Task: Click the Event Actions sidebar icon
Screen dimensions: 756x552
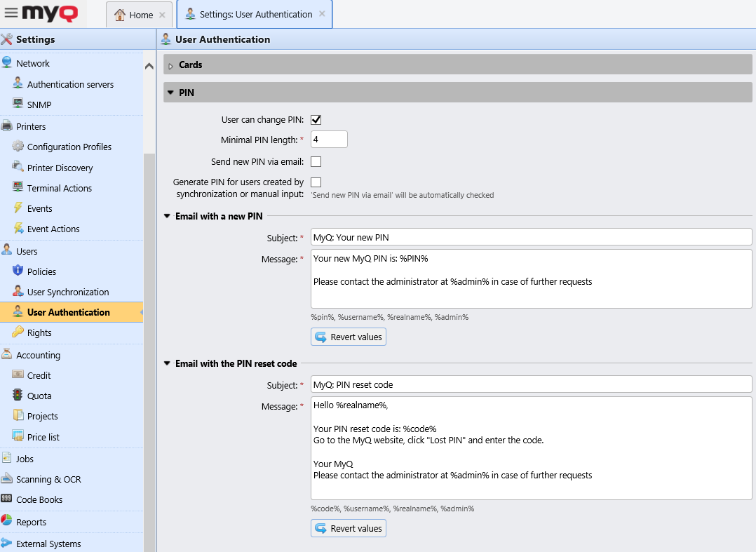Action: pos(16,229)
